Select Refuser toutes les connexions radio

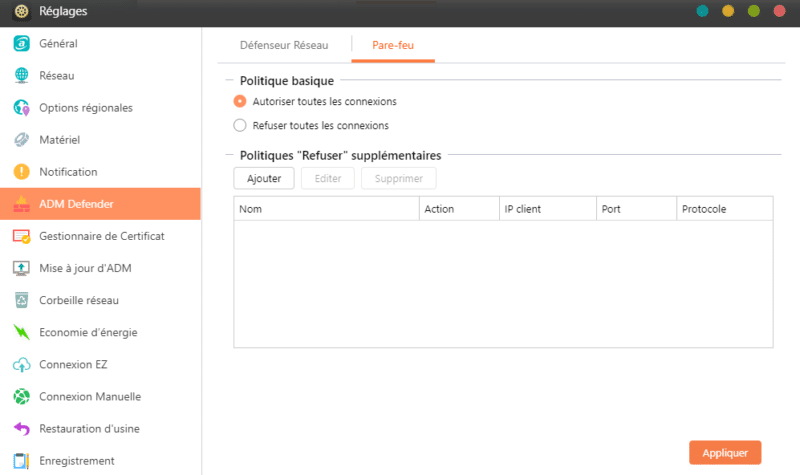[x=240, y=126]
